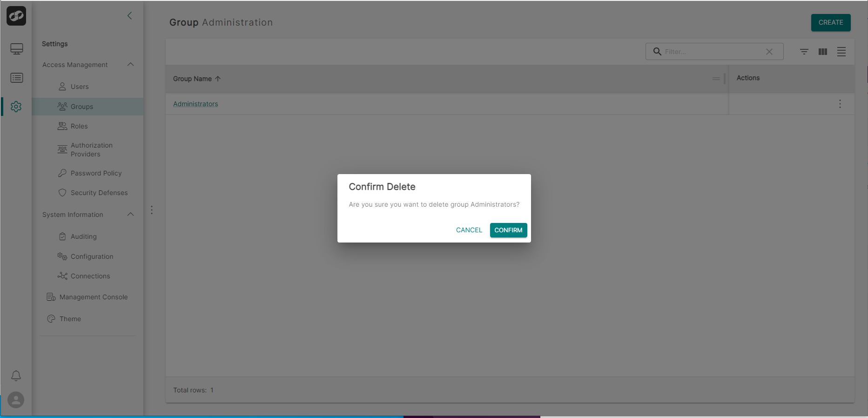868x418 pixels.
Task: Click the Security Defenses shield icon
Action: coord(62,193)
